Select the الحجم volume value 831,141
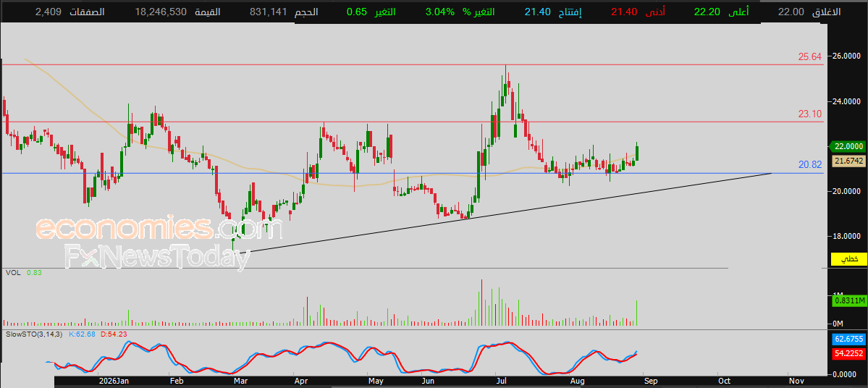The height and width of the screenshot is (388, 868). click(x=268, y=12)
